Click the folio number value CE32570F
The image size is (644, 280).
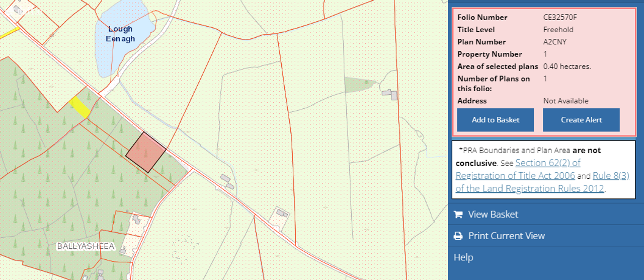coord(560,17)
